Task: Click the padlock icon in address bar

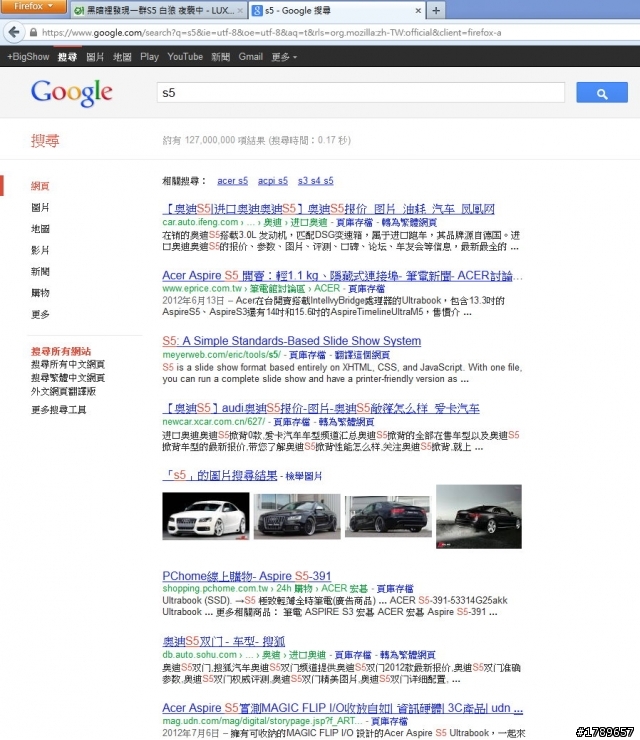Action: pos(34,33)
